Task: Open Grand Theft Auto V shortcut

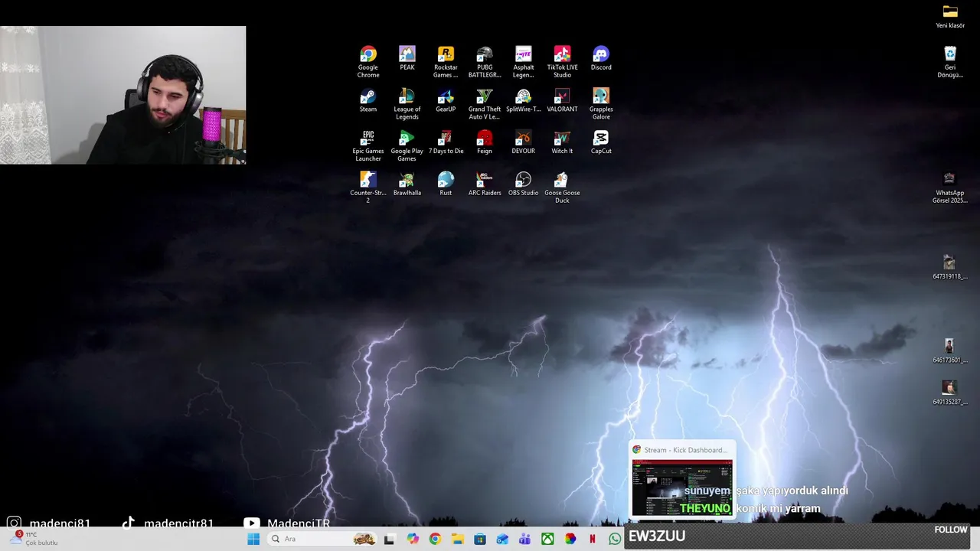Action: [x=485, y=104]
